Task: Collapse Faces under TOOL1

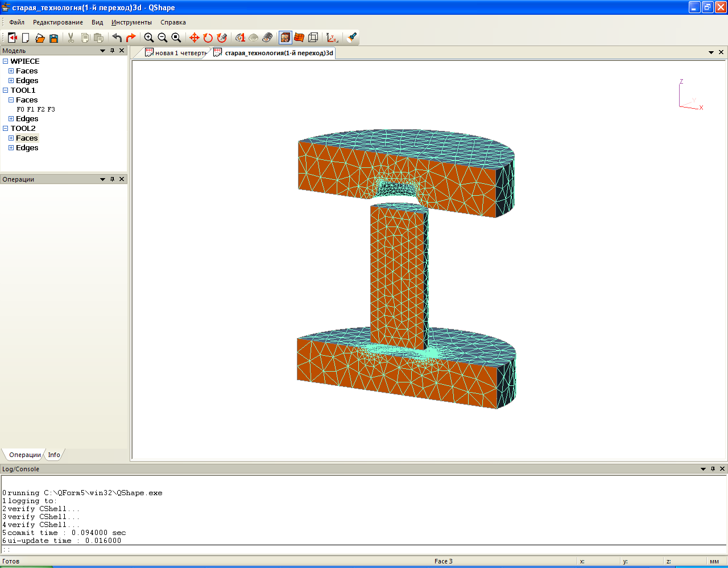Action: pyautogui.click(x=11, y=100)
